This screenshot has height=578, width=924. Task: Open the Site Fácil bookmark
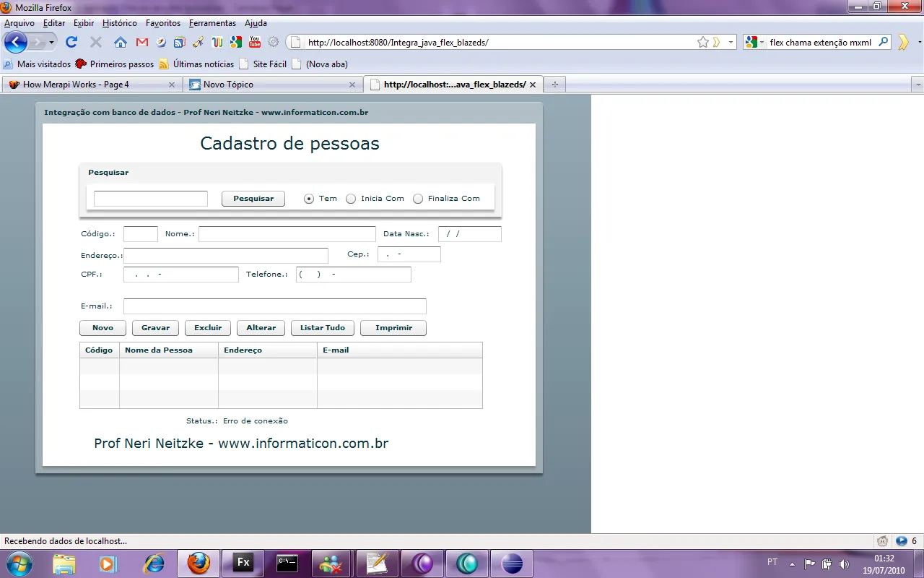(263, 64)
